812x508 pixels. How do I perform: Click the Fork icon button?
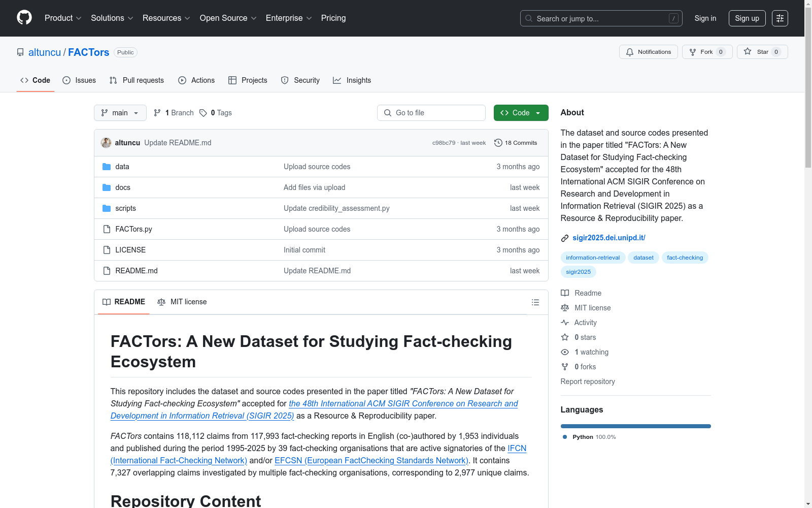click(x=693, y=52)
